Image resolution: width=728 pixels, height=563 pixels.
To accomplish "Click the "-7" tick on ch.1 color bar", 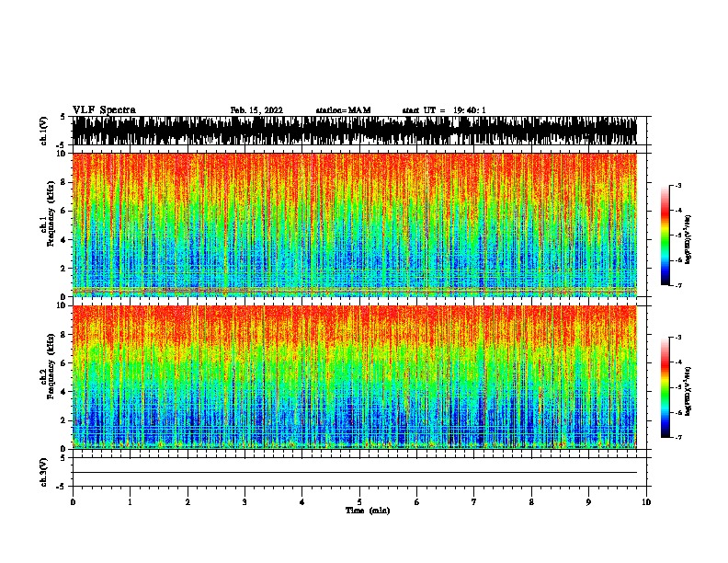I will pos(677,285).
